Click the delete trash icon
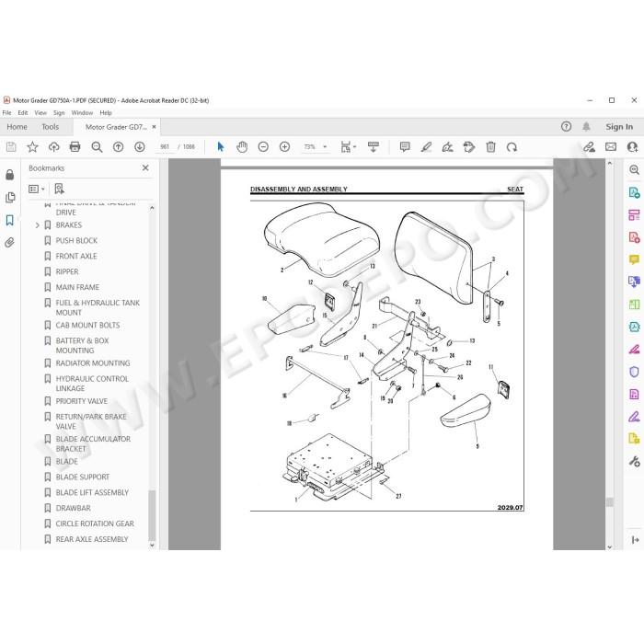The image size is (644, 644). point(490,146)
